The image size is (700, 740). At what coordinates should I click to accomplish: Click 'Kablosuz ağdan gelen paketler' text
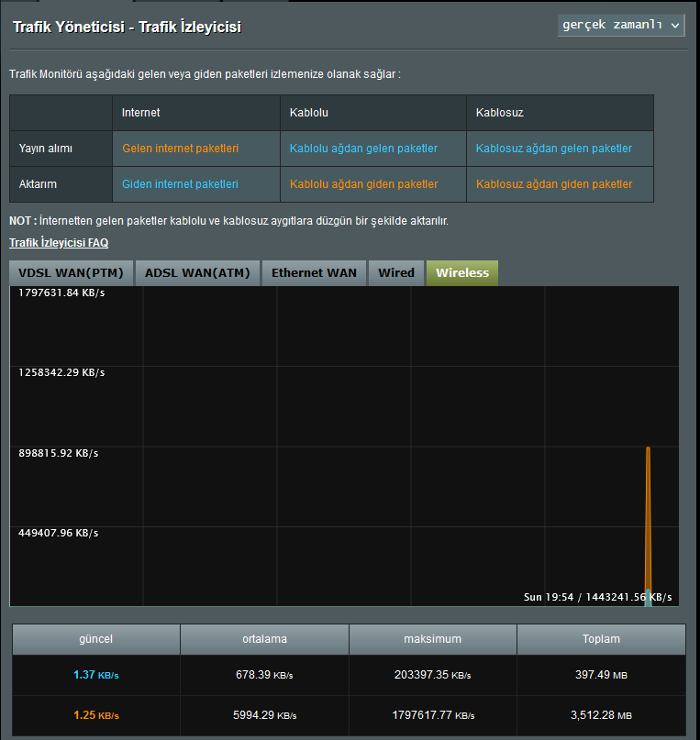click(x=554, y=149)
